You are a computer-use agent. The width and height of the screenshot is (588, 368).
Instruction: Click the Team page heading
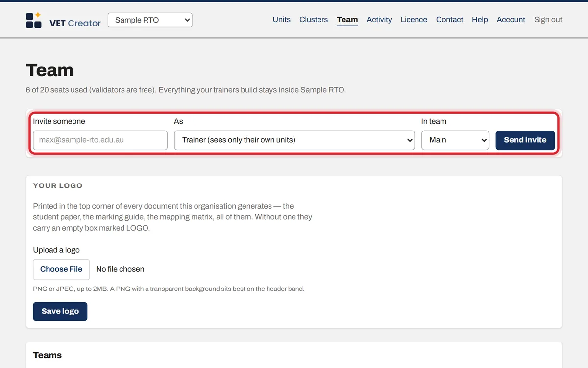pos(49,70)
